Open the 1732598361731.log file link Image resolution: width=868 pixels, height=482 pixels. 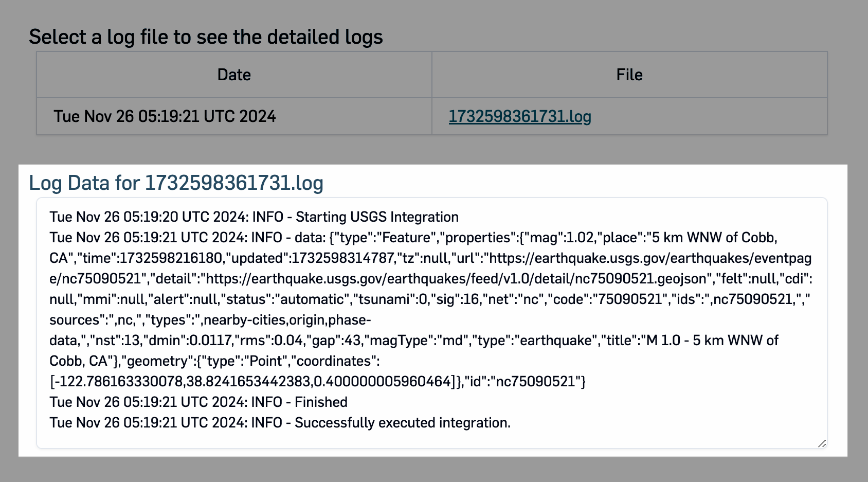click(x=520, y=117)
